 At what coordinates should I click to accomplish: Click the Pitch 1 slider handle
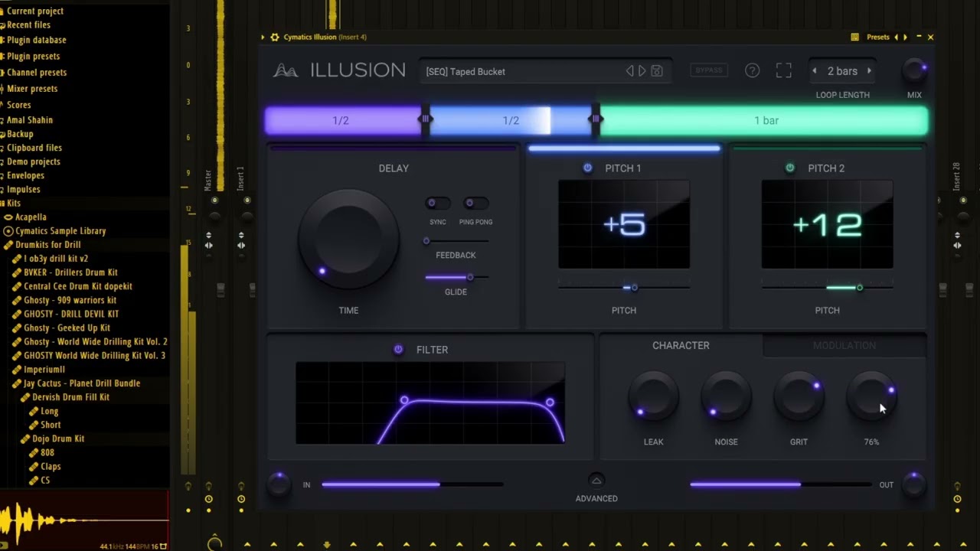click(634, 288)
